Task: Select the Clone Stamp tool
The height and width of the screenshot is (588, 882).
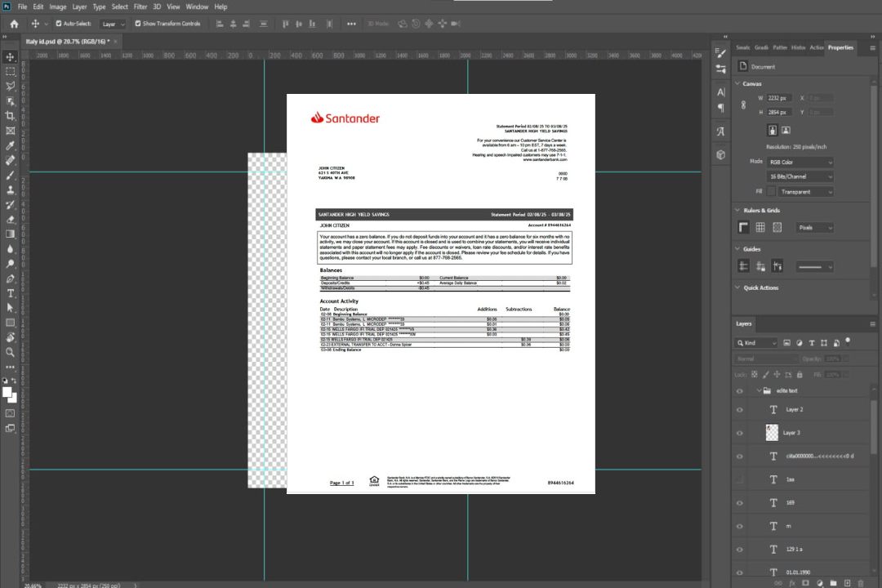Action: 10,190
